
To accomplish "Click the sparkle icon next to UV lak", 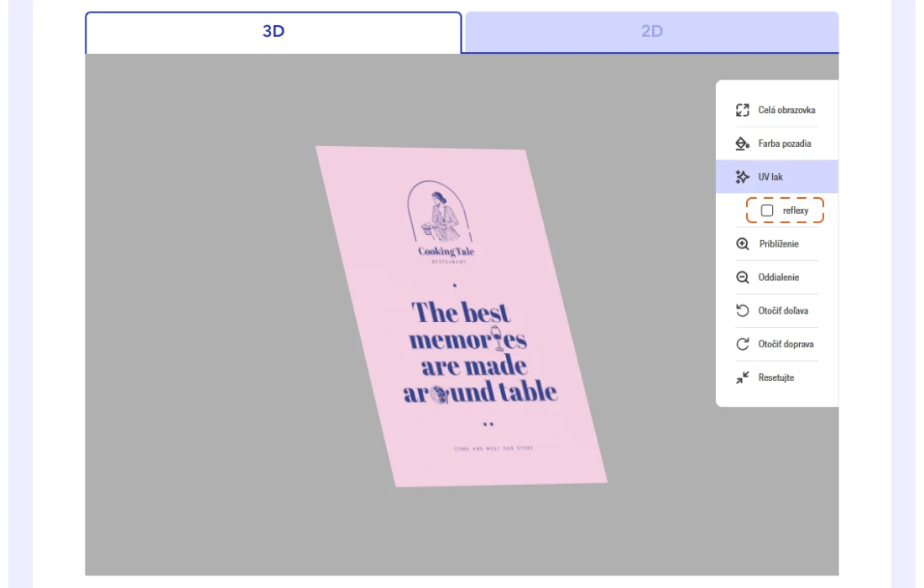I will click(x=742, y=177).
